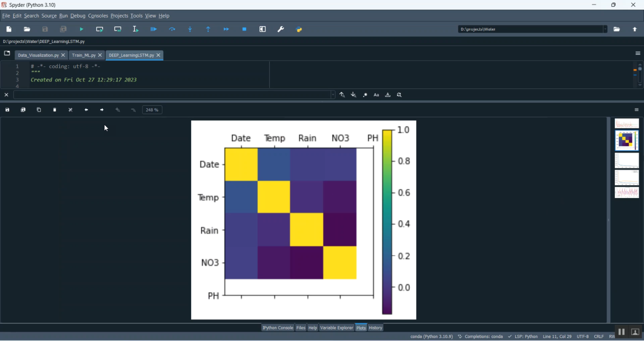
Task: Toggle regular expression search option
Action: [x=365, y=95]
